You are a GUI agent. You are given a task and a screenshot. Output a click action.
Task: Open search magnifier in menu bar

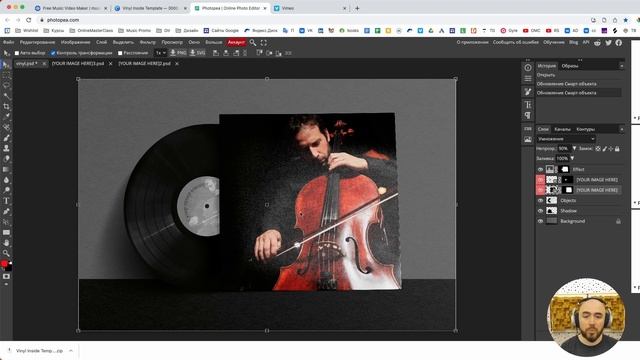253,42
